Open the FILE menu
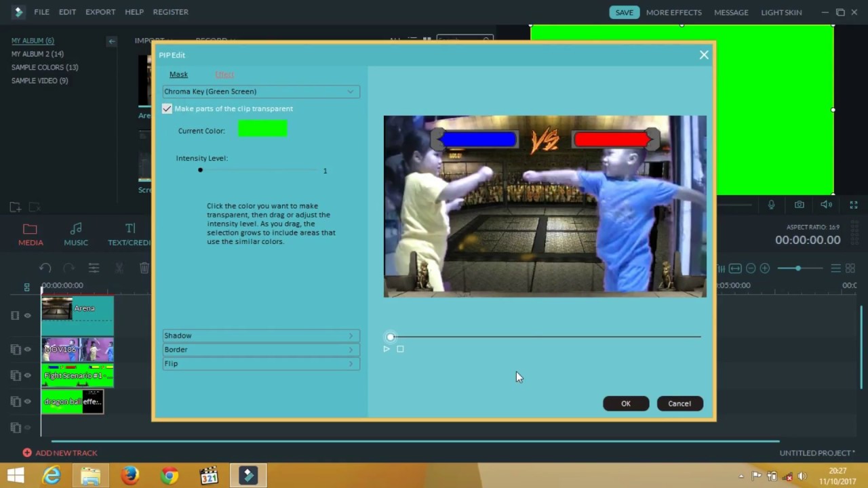 pos(41,12)
